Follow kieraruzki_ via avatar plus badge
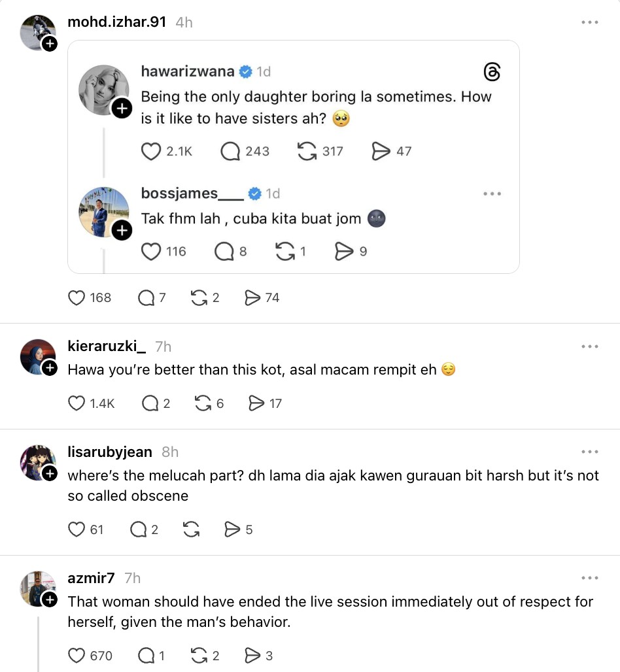 tap(50, 369)
